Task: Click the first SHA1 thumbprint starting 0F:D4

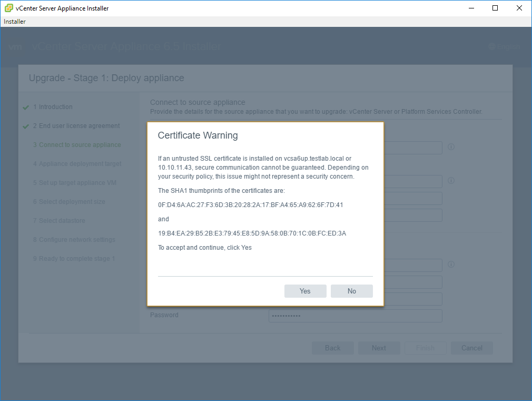Action: (x=250, y=205)
